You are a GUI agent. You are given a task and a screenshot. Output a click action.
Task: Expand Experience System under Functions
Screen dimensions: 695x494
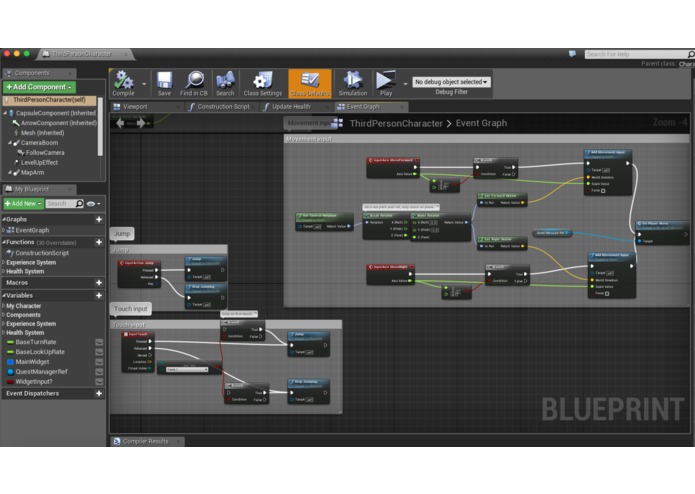coord(4,262)
